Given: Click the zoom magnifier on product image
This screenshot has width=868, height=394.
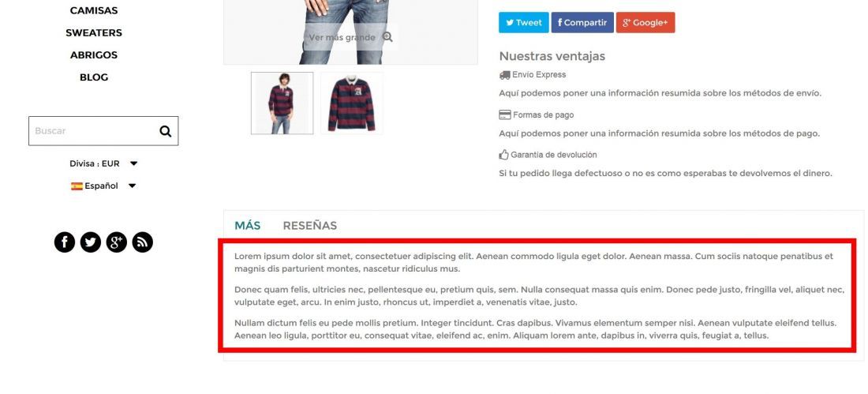Looking at the screenshot, I should pos(387,37).
